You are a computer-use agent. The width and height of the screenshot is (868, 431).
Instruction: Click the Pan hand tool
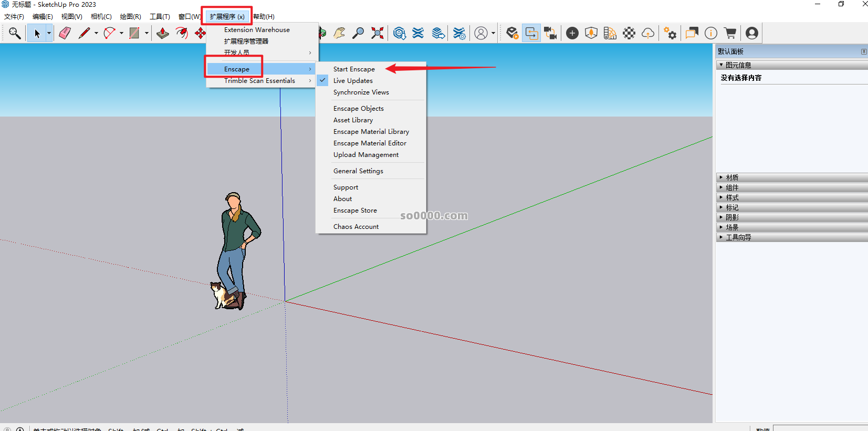[339, 33]
